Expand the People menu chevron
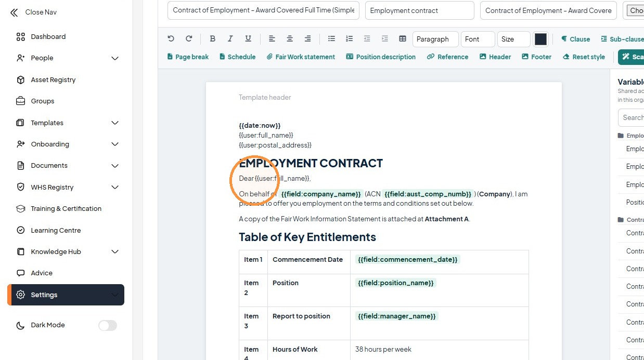The image size is (644, 360). click(115, 58)
